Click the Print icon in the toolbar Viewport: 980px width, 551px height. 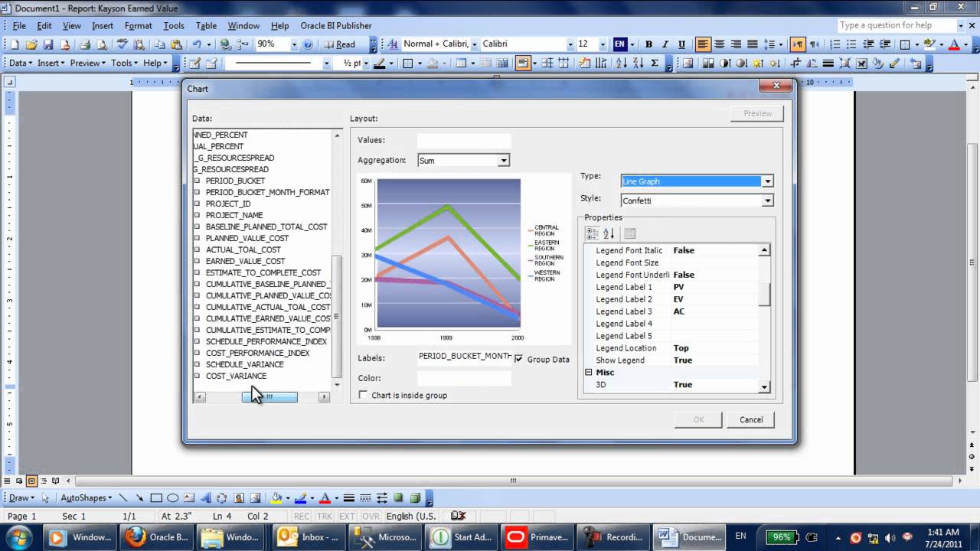point(85,44)
